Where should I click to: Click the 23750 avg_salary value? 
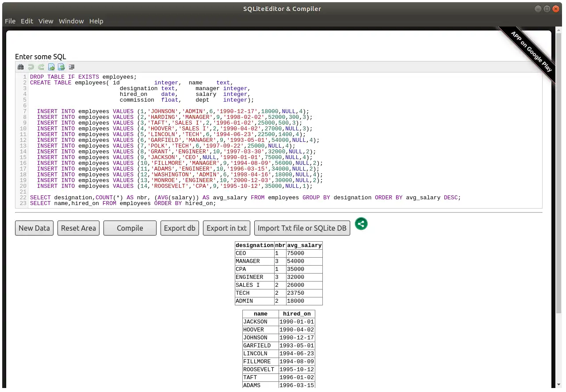click(x=304, y=293)
